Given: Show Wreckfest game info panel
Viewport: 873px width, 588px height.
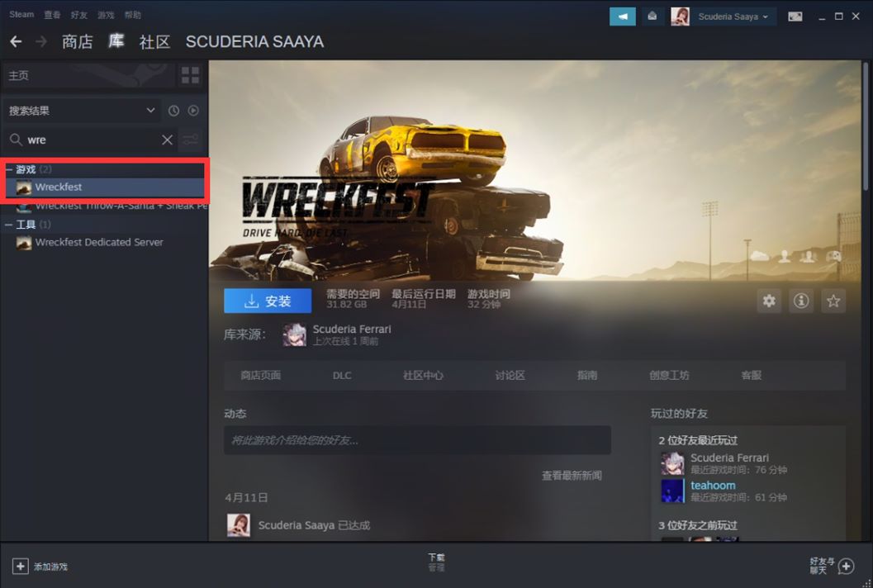Looking at the screenshot, I should click(x=801, y=301).
